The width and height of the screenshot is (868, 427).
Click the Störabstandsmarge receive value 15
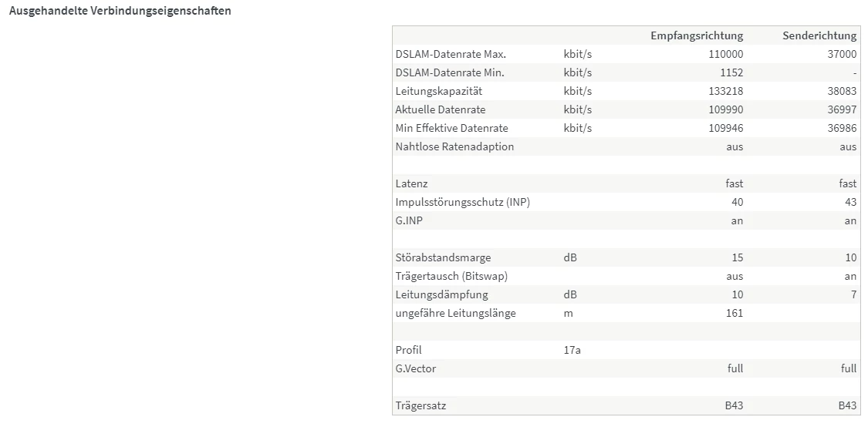coord(737,257)
